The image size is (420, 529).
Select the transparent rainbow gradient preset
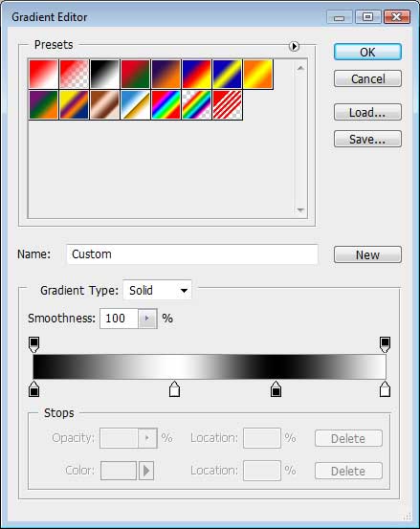tap(196, 104)
